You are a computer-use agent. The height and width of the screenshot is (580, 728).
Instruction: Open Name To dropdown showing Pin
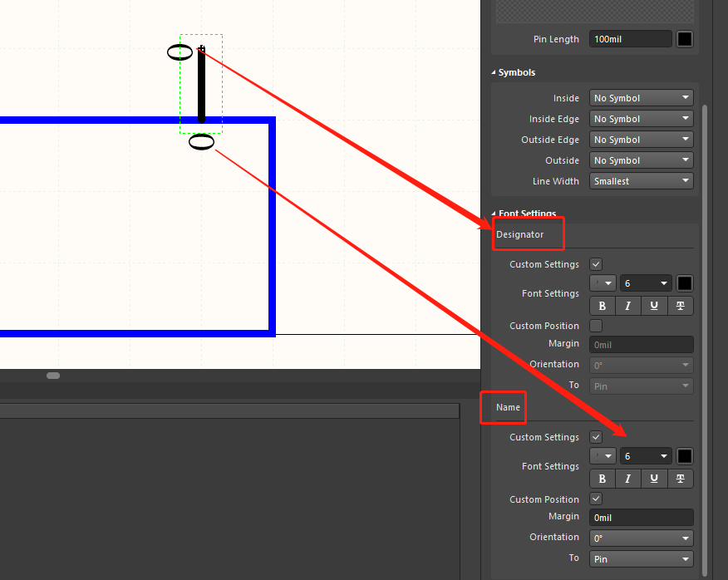click(x=642, y=559)
